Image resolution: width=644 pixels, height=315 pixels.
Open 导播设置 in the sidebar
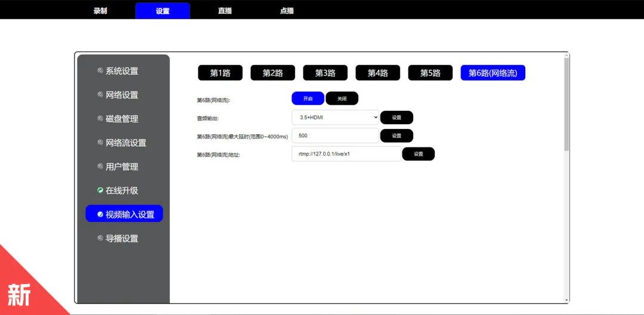point(122,238)
